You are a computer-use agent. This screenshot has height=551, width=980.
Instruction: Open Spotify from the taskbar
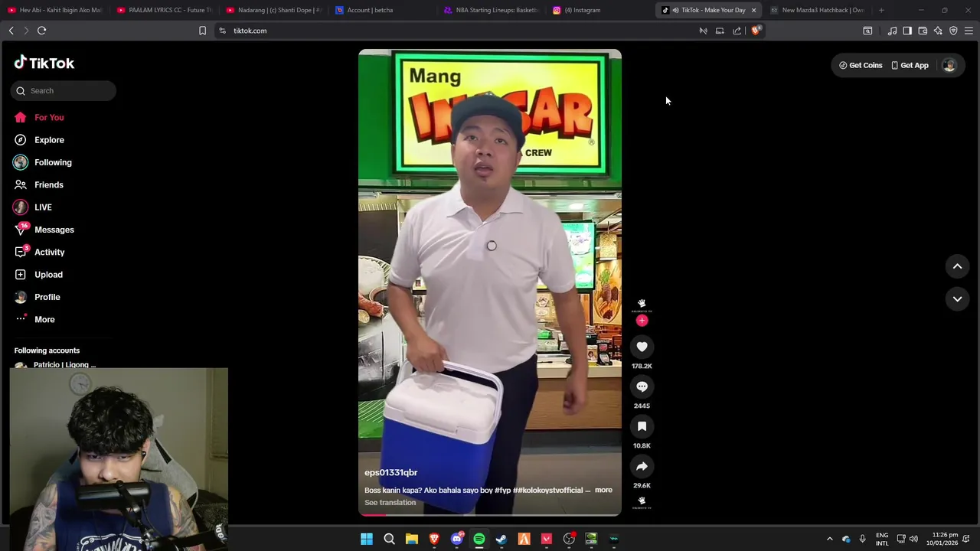tap(479, 539)
